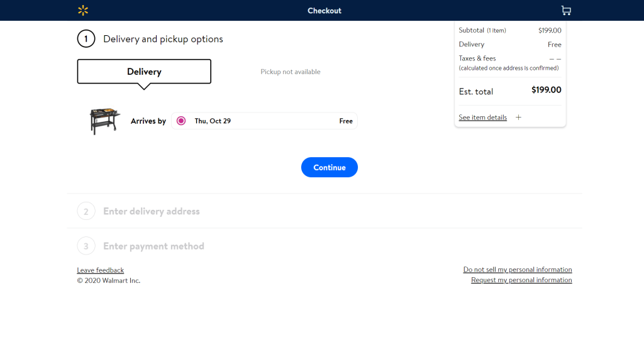Click the Walmart spark logo

[x=83, y=10]
